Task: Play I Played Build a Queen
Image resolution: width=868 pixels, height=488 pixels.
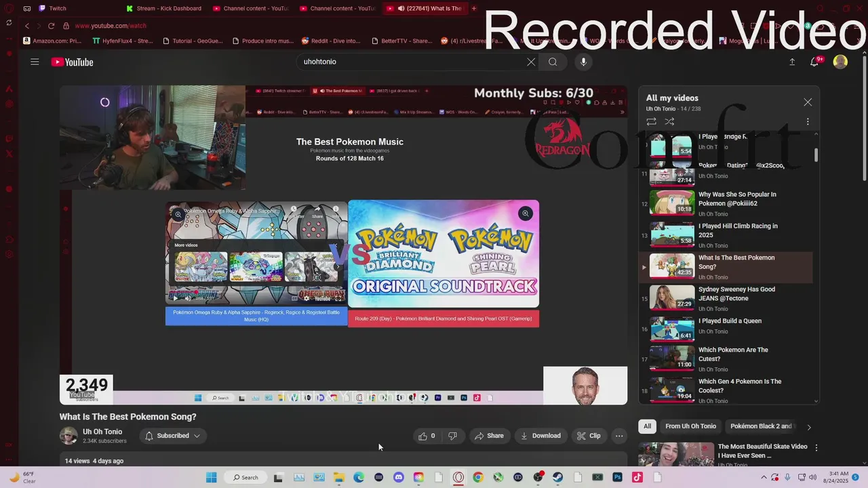Action: (726, 329)
